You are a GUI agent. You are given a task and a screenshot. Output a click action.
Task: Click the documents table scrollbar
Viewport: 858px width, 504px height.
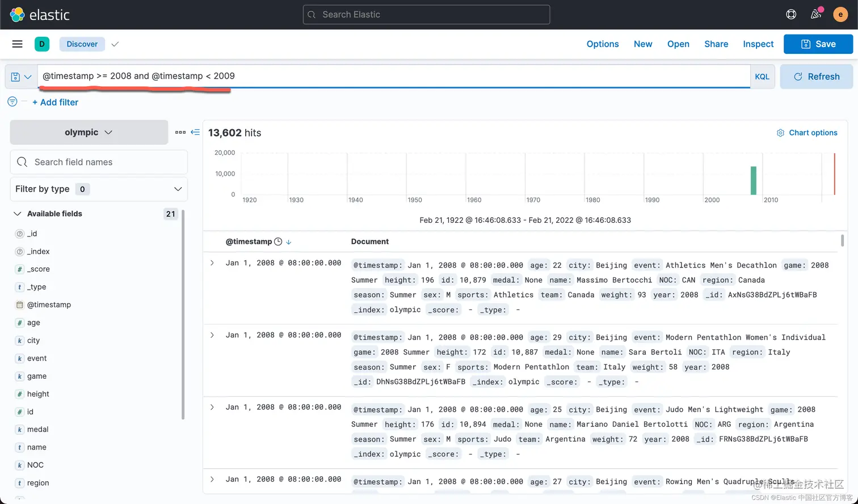(x=842, y=240)
